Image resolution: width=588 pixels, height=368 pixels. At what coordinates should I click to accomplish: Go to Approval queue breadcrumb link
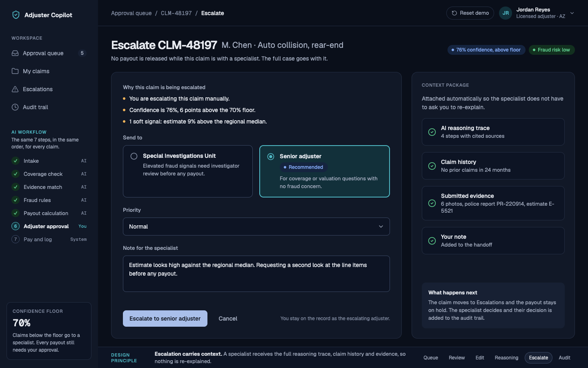(131, 13)
